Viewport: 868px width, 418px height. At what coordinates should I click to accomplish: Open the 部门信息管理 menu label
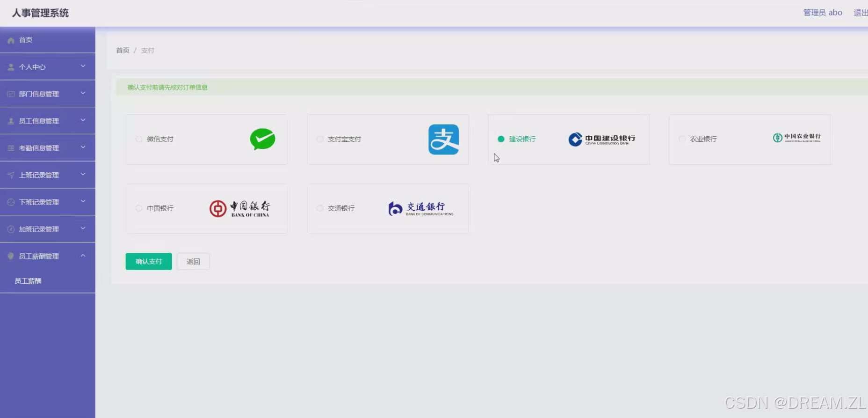click(x=39, y=94)
